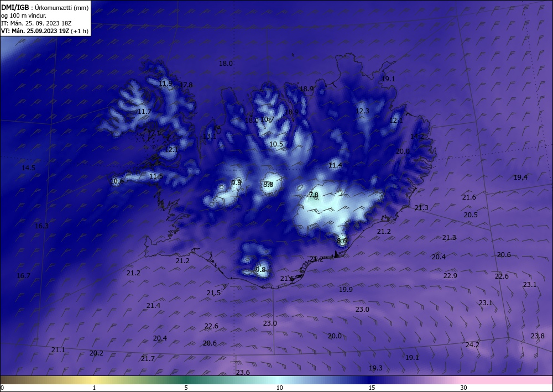Select the 23.6 value label
The width and height of the screenshot is (553, 392).
[x=243, y=373]
